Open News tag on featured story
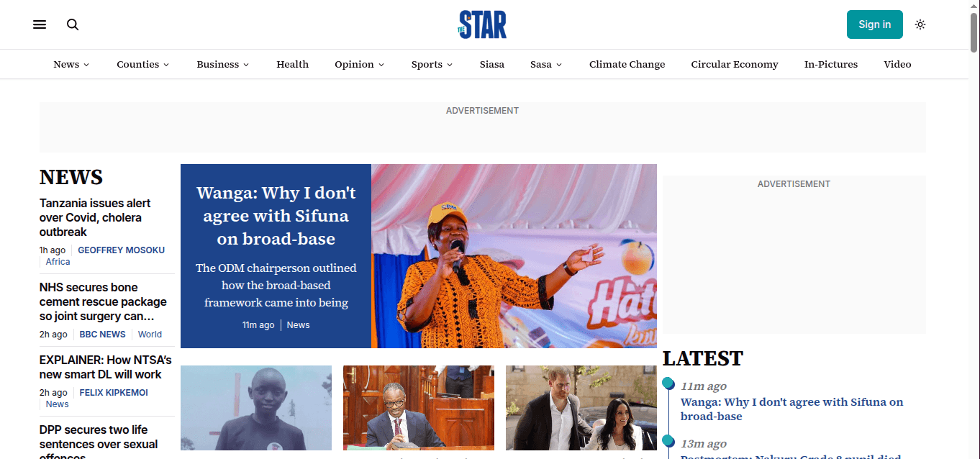This screenshot has height=459, width=980. pyautogui.click(x=298, y=325)
